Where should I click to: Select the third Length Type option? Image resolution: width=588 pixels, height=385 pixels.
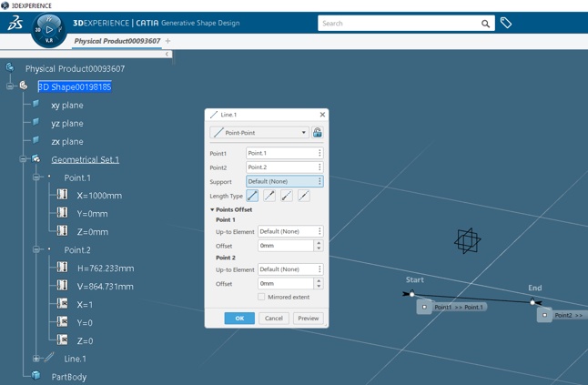287,196
